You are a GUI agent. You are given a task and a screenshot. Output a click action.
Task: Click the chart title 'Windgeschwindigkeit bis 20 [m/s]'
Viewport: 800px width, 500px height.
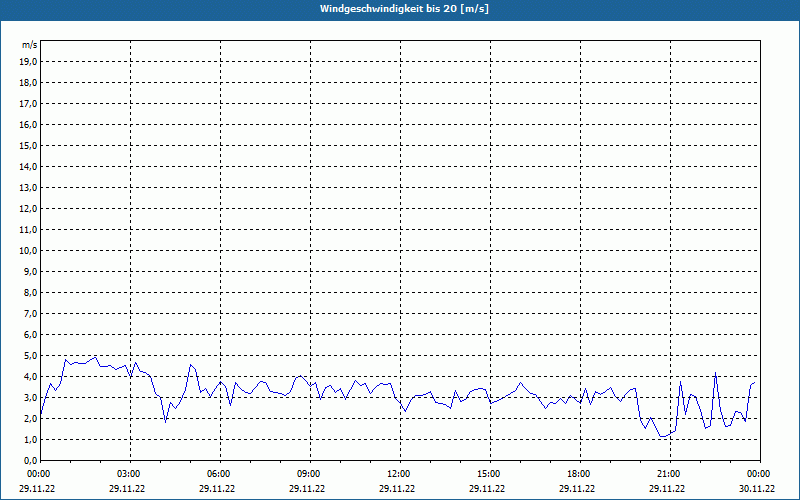404,9
